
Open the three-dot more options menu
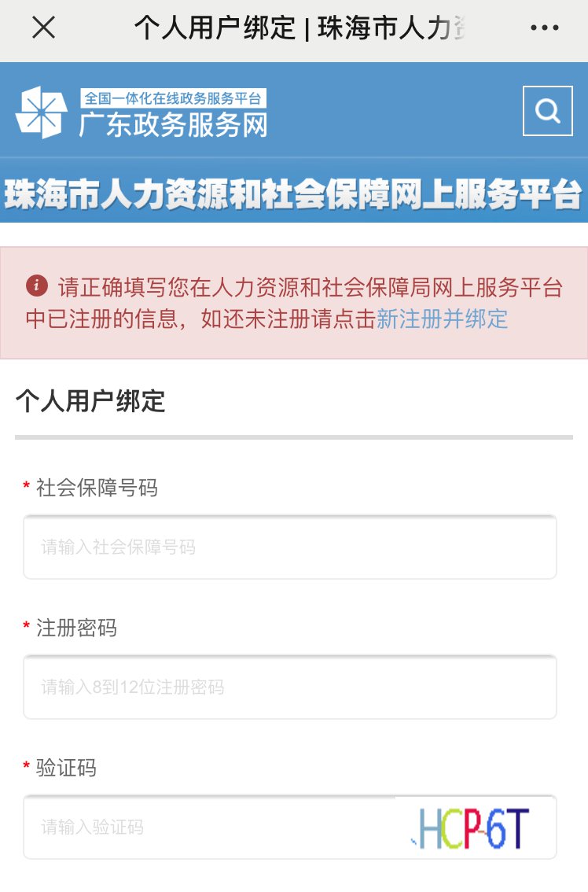click(544, 28)
